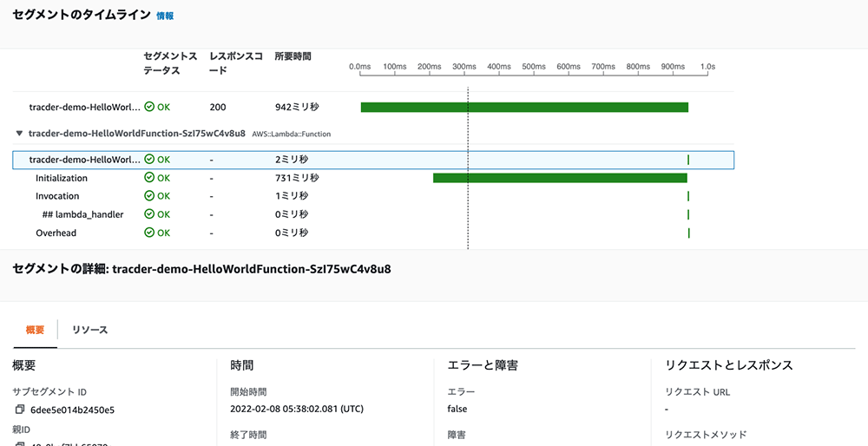
Task: Click the OK status icon for lambda_handler
Action: coord(149,214)
